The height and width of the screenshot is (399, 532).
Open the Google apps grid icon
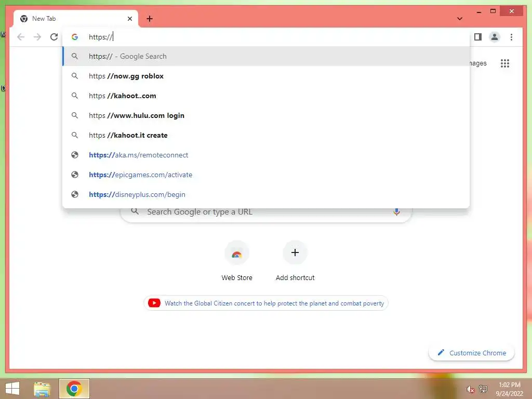coord(504,63)
